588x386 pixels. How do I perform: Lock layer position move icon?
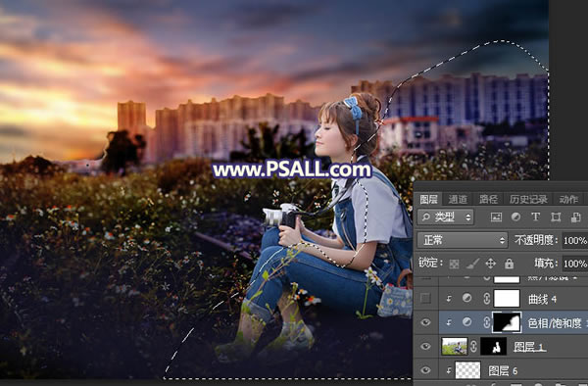coord(491,264)
